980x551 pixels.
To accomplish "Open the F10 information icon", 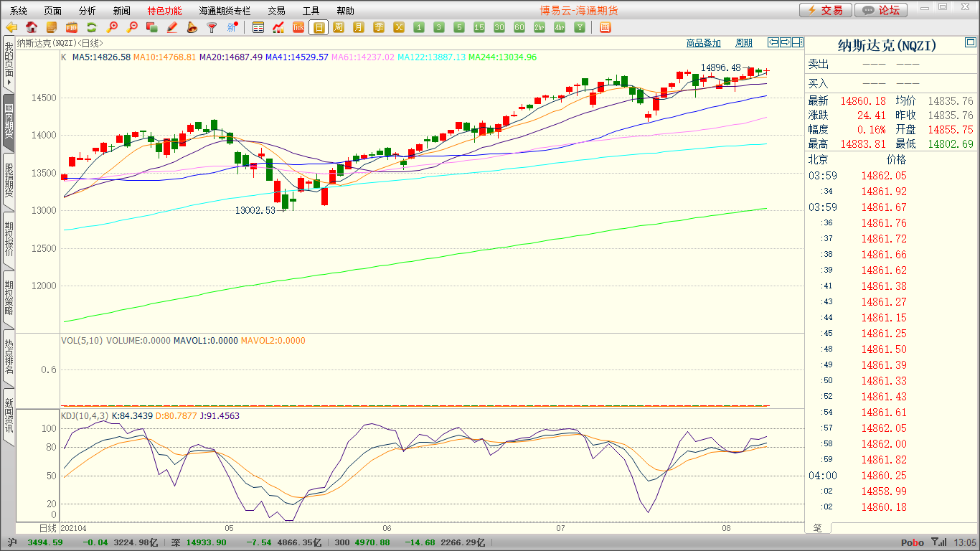I will click(x=72, y=27).
